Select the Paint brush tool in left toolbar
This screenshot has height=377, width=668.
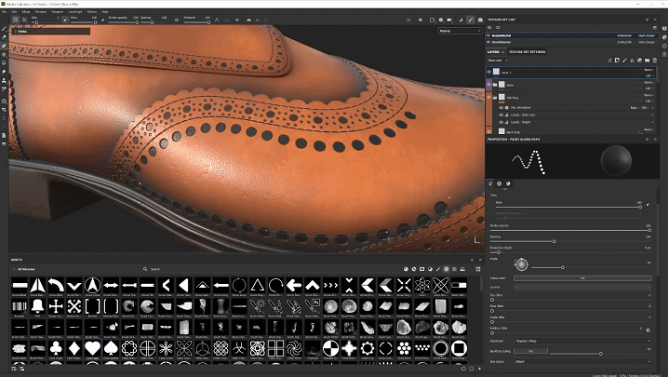coord(4,29)
